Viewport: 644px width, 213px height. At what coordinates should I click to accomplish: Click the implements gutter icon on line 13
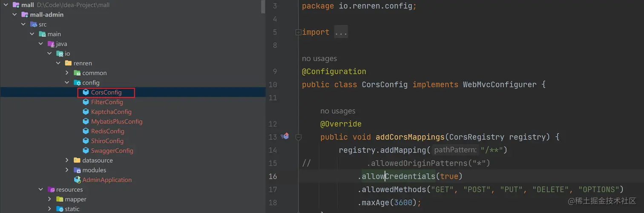coord(285,137)
